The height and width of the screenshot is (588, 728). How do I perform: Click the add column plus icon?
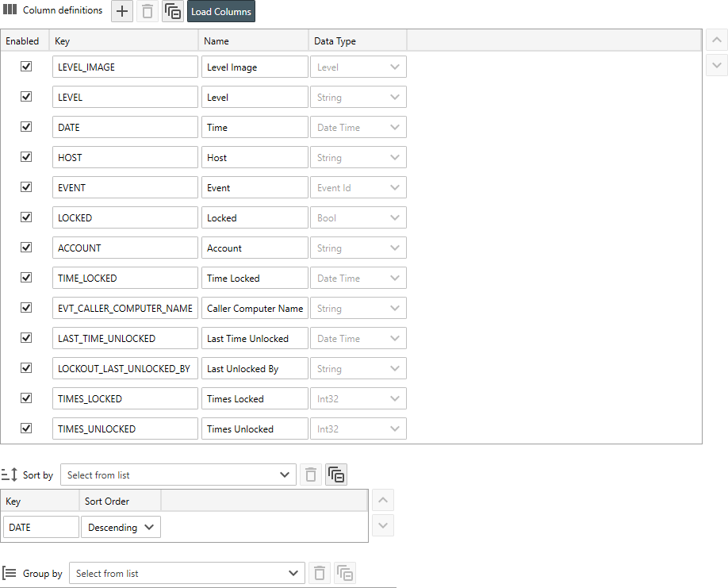click(x=122, y=11)
